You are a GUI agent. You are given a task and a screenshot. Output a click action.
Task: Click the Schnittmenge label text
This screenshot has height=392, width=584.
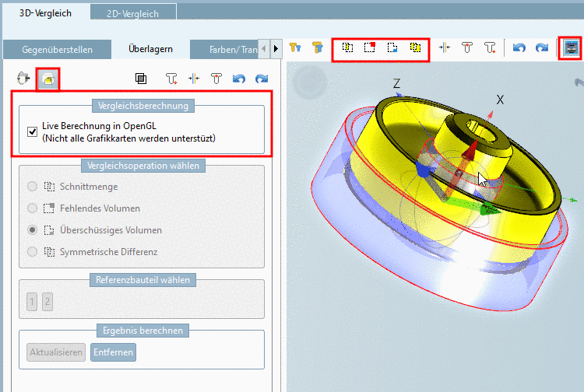click(x=89, y=187)
